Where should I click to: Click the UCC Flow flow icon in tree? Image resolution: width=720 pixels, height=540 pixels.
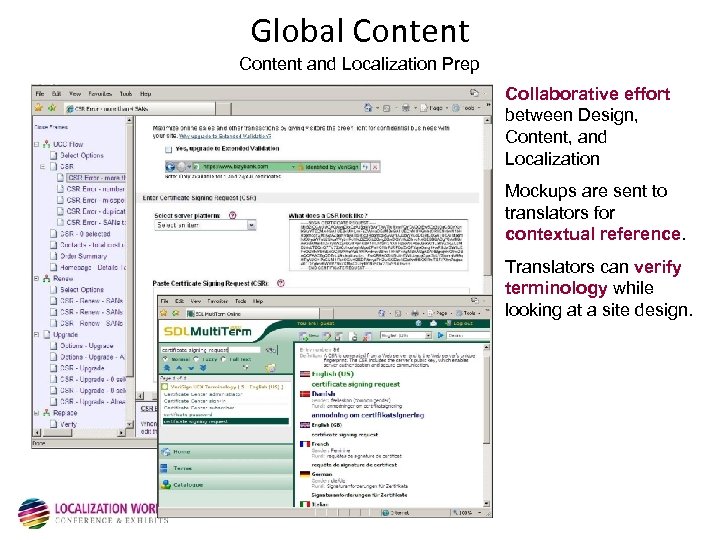46,144
